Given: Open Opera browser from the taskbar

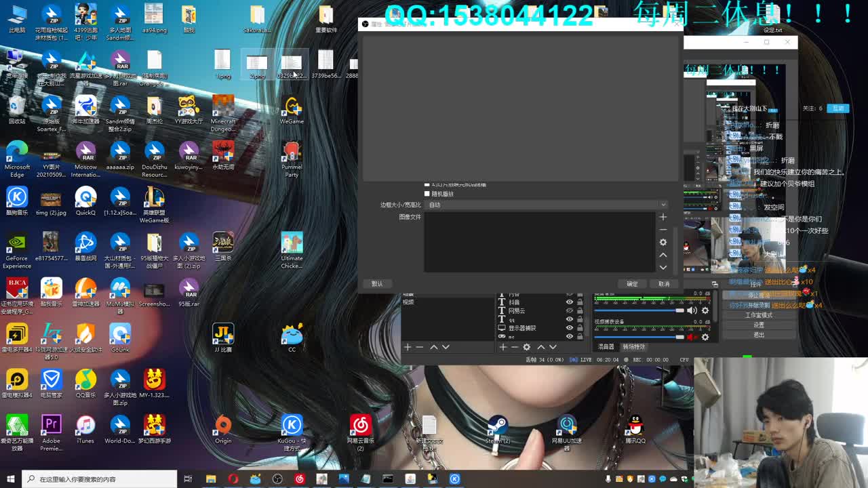Looking at the screenshot, I should click(x=233, y=479).
